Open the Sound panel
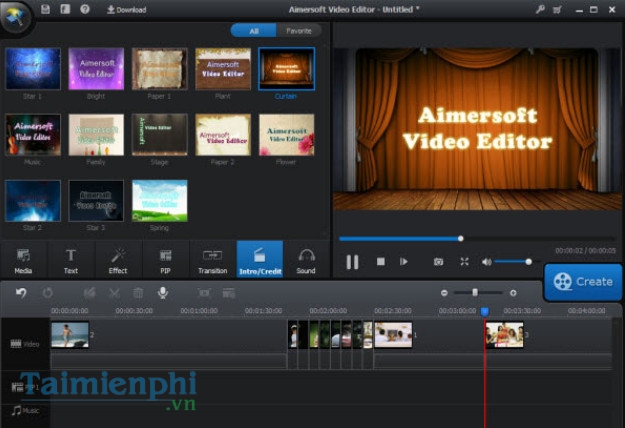 point(306,260)
